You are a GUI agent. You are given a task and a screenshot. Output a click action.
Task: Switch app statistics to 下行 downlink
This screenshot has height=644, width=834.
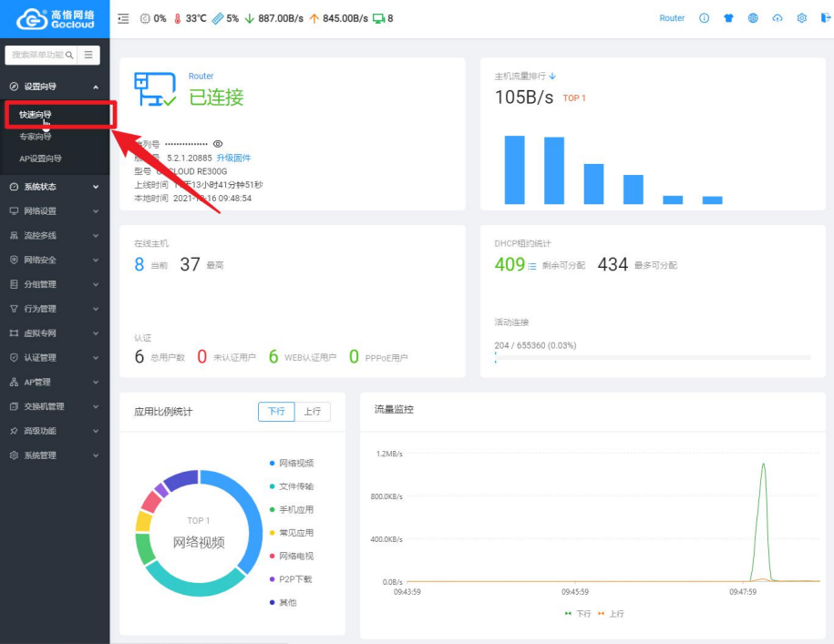275,412
